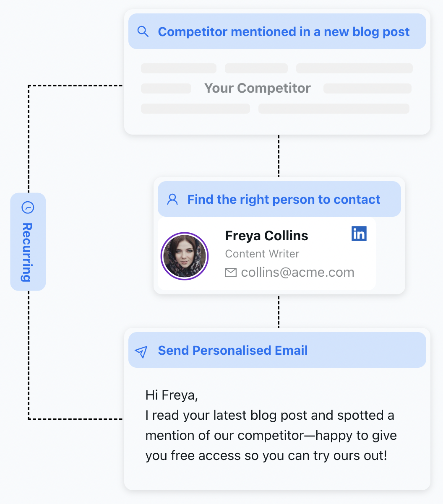Screen dimensions: 443x504
Task: Click the Hi Freya greeting line
Action: pyautogui.click(x=172, y=395)
